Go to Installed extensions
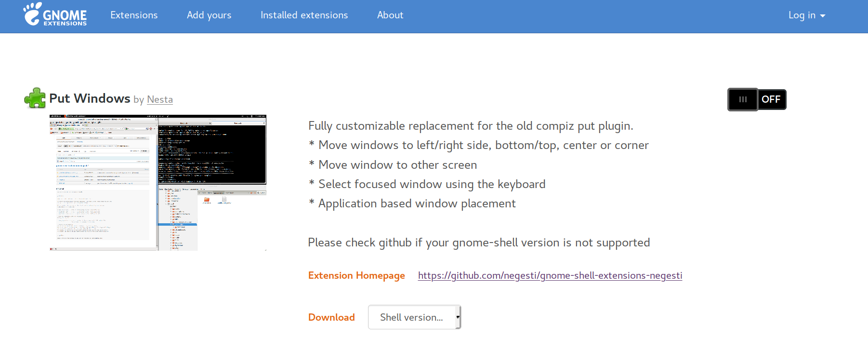This screenshot has width=868, height=339. (304, 15)
